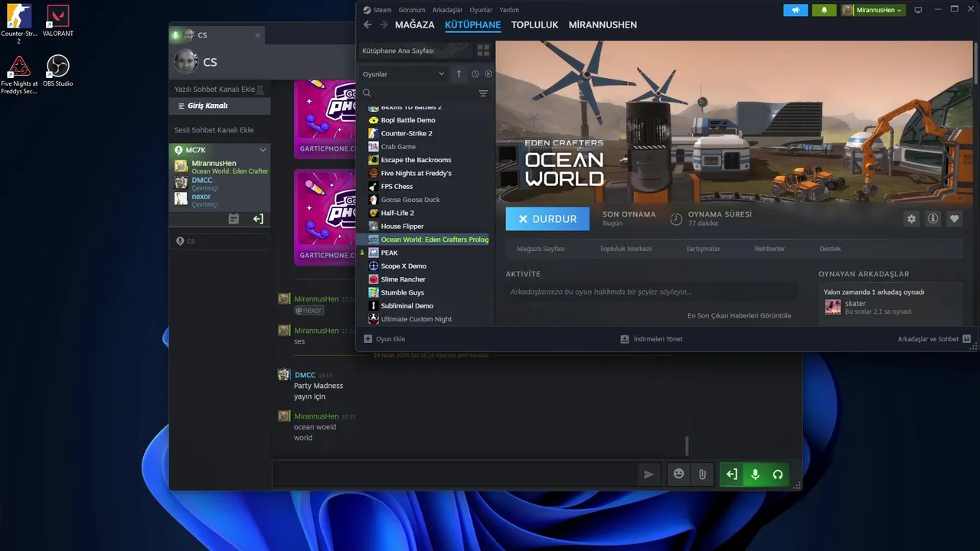Screen dimensions: 980x551
Task: Open MİRANNUSHEN profile tab
Action: point(603,24)
